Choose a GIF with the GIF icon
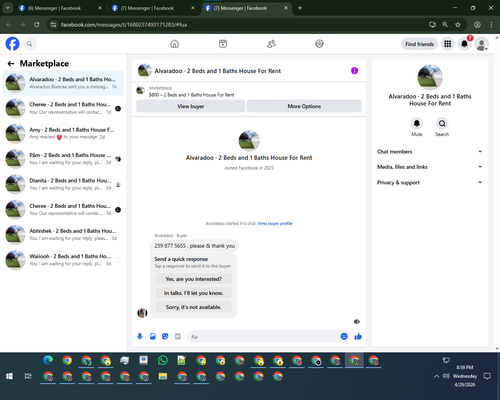Screen dimensions: 500x400 point(178,336)
